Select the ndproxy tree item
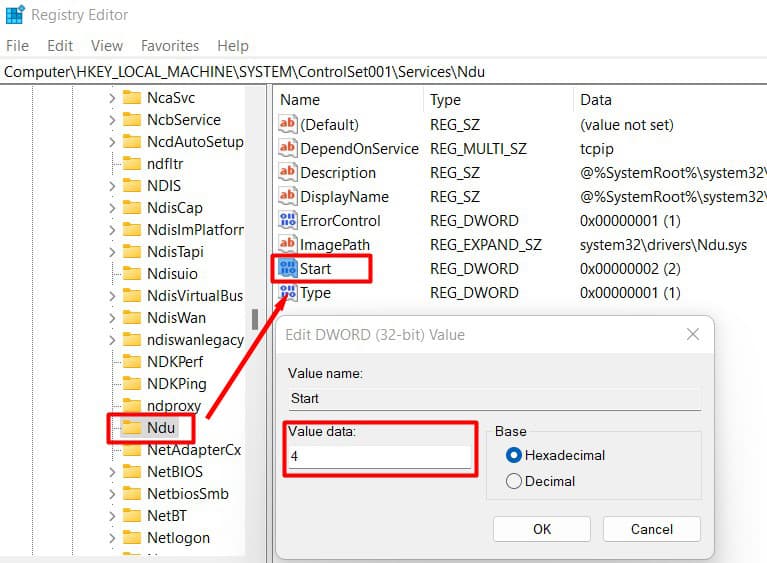The height and width of the screenshot is (563, 767). [x=174, y=405]
